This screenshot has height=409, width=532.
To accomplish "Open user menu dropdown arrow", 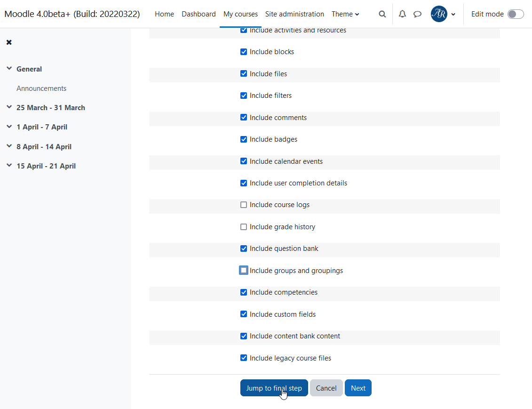I will 453,14.
